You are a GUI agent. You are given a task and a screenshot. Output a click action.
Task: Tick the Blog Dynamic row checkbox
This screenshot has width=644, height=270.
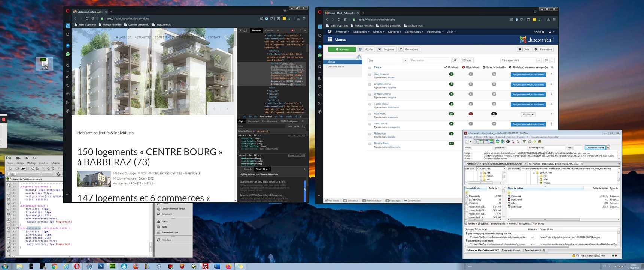pos(370,75)
